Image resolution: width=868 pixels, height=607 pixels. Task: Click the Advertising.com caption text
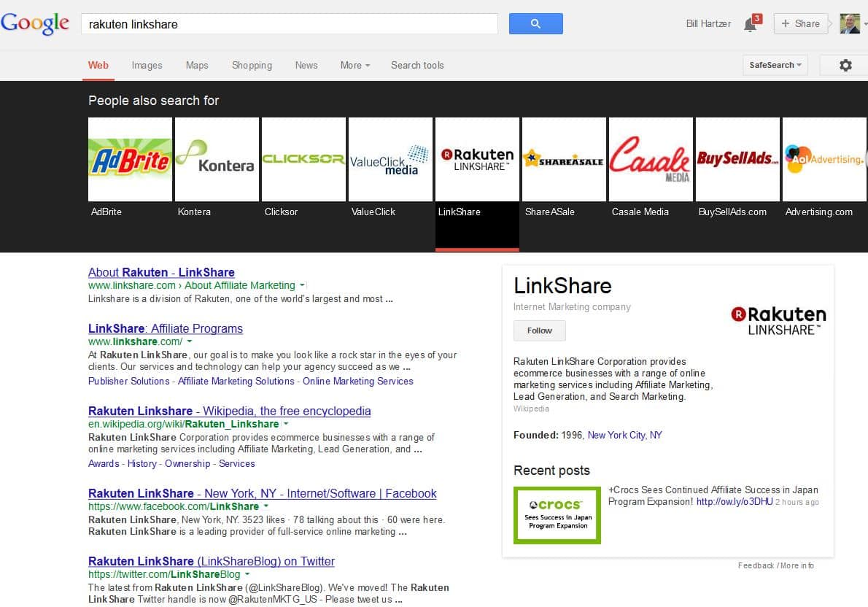pyautogui.click(x=818, y=212)
